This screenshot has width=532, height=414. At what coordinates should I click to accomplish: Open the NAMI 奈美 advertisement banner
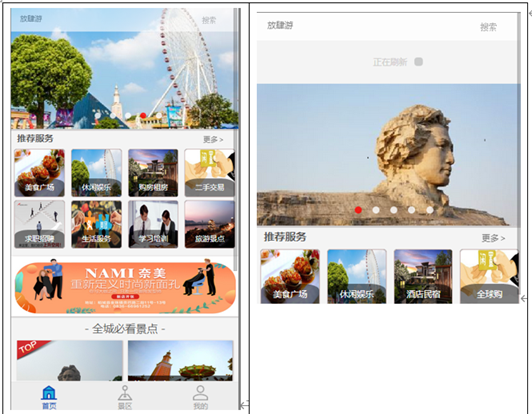pos(125,287)
